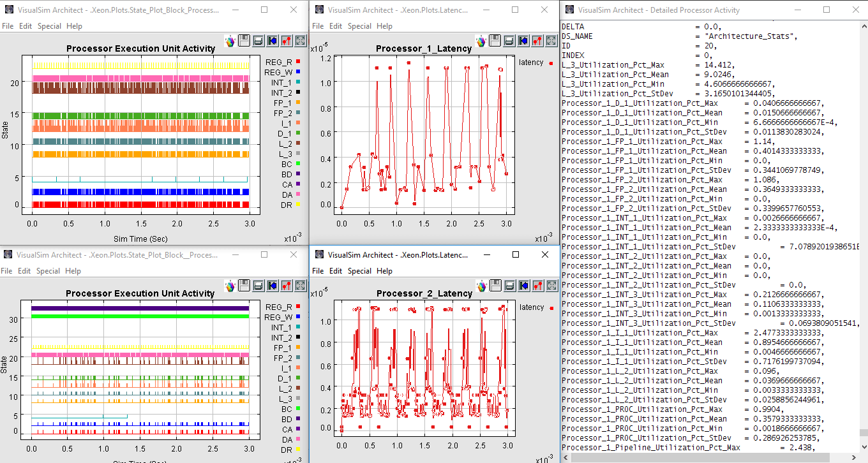Click rescale-to-fit icon in Processor_1_Latency window
Screen dimensions: 868x463
point(551,41)
